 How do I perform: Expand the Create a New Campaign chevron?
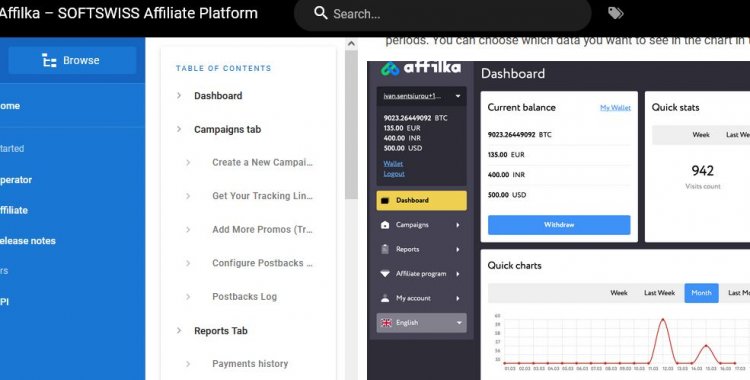[x=188, y=163]
